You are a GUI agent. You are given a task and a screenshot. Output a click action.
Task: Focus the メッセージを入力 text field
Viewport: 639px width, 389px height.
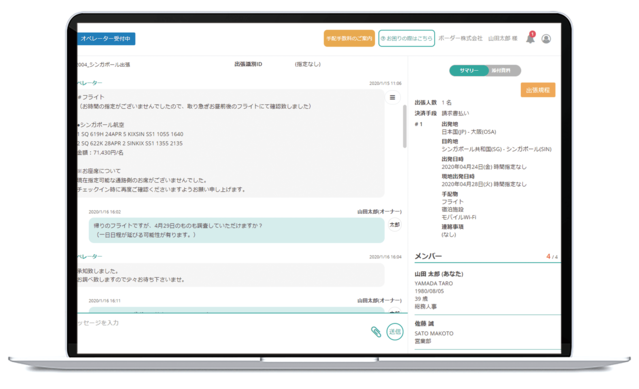click(x=222, y=323)
